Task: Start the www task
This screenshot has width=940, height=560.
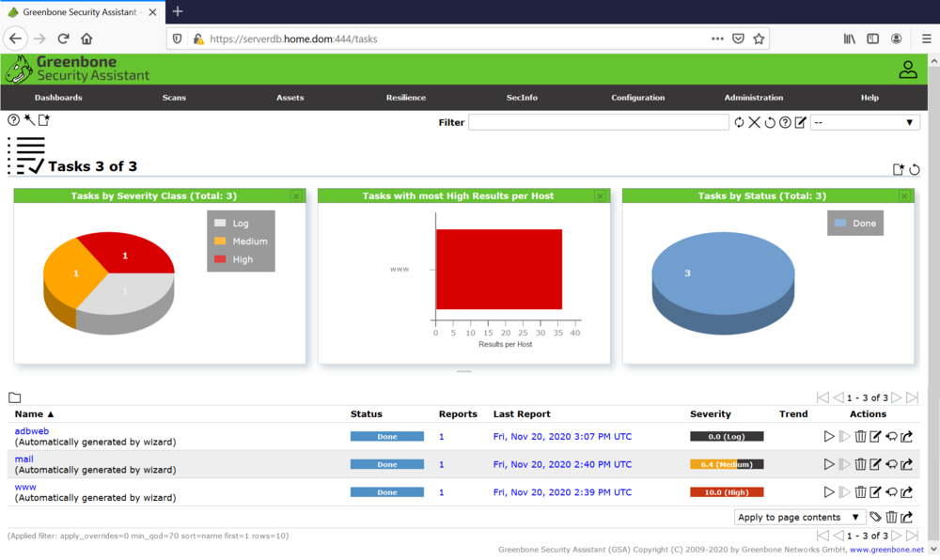Action: click(829, 492)
